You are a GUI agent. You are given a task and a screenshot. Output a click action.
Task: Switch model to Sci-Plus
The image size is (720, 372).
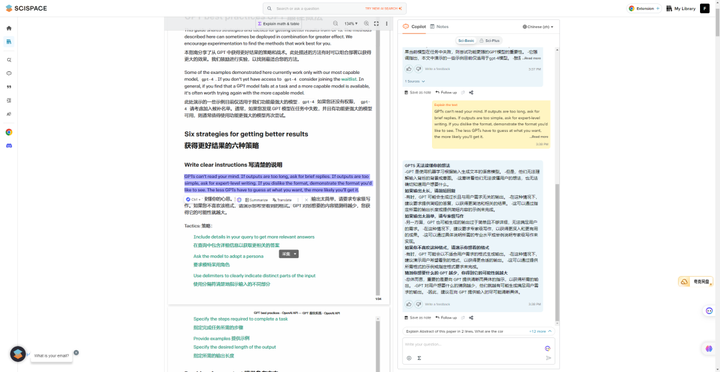(489, 40)
